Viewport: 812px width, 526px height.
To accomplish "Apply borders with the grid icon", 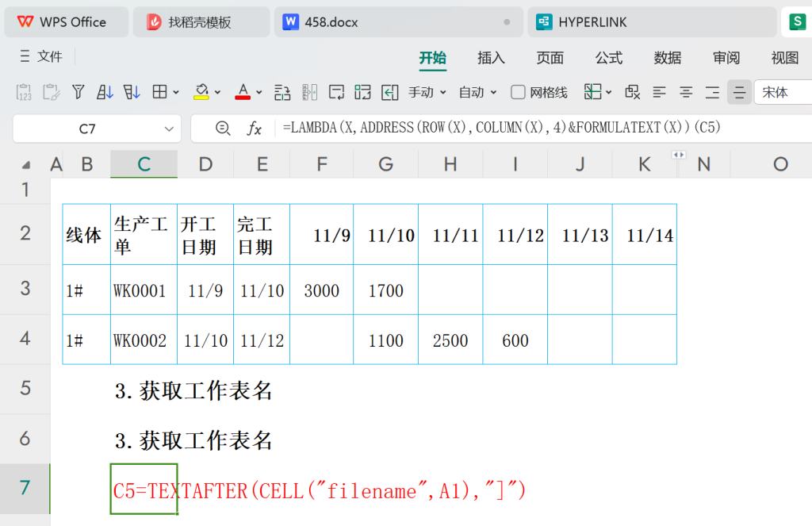I will pos(159,92).
